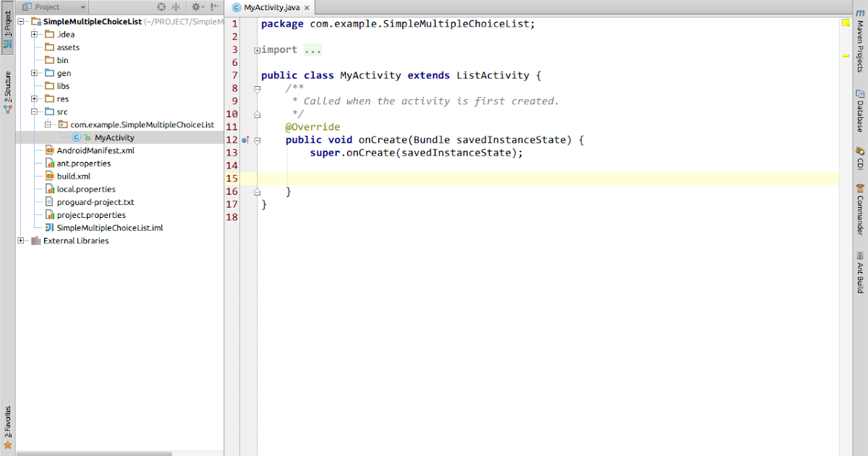Click the SimpleMultipleChoiceList.iml module file icon
The height and width of the screenshot is (456, 868).
(49, 228)
